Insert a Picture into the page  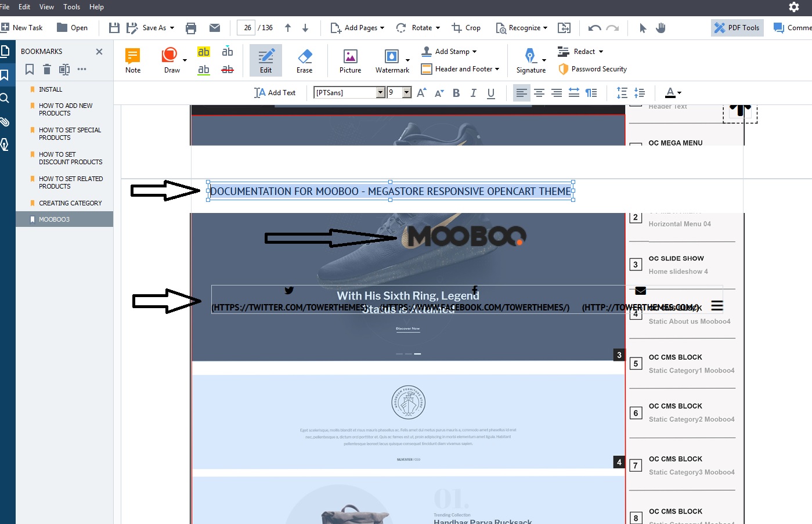coord(350,60)
